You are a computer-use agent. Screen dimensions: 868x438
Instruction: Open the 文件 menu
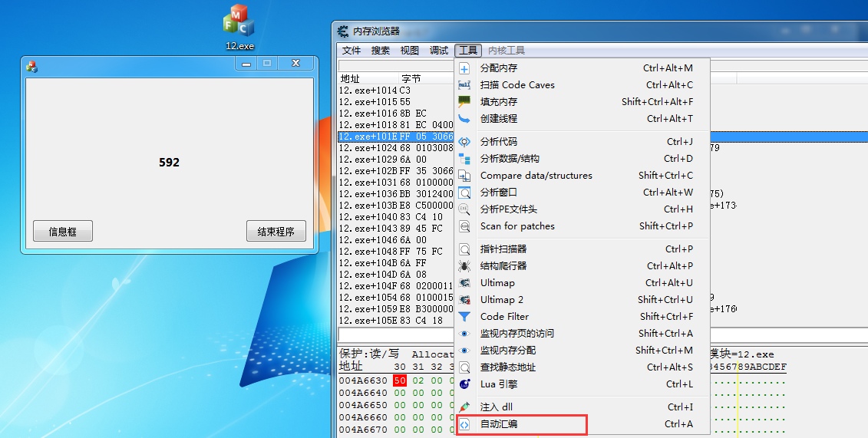click(351, 51)
